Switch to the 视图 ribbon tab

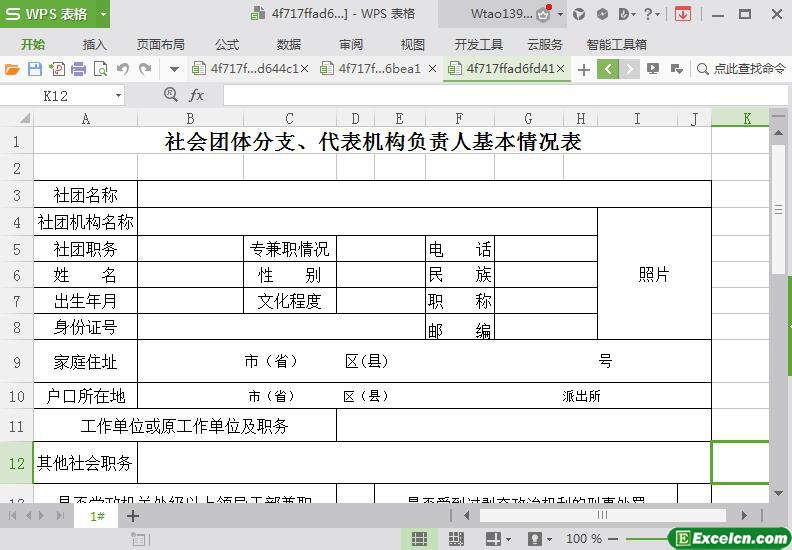[x=413, y=44]
